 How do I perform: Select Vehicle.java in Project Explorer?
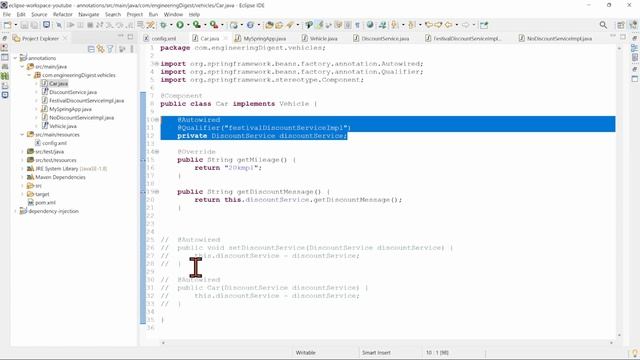pos(59,126)
